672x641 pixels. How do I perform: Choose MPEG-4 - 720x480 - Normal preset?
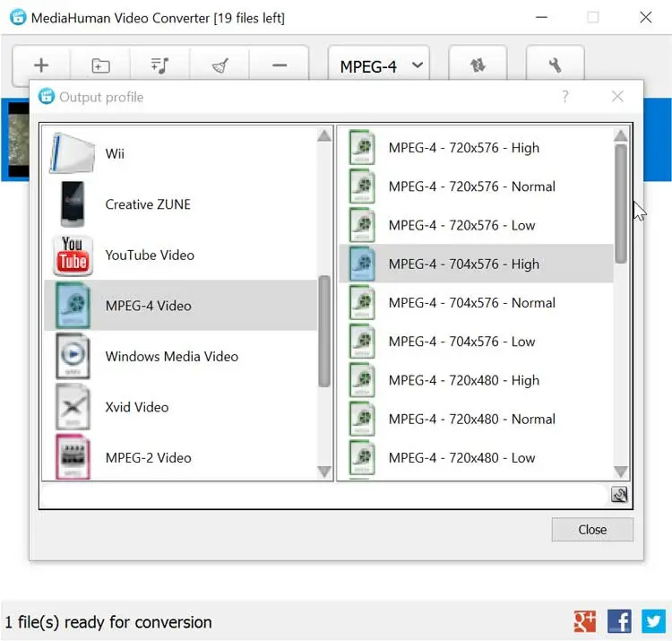point(476,419)
